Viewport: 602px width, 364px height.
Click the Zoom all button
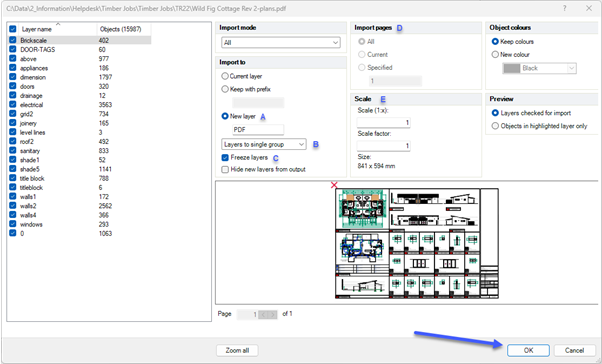237,350
